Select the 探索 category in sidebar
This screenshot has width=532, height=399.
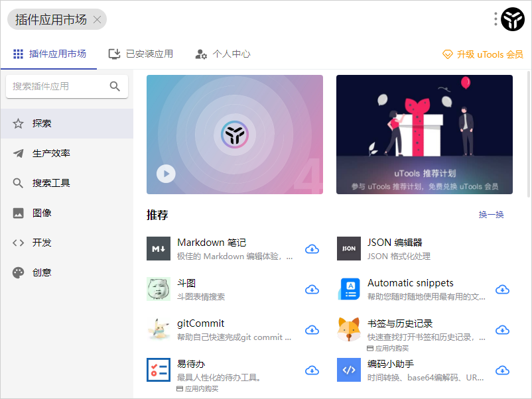coord(67,123)
